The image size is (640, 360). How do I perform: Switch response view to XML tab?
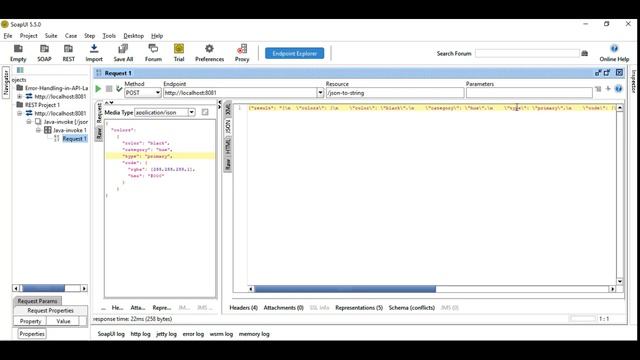click(228, 109)
